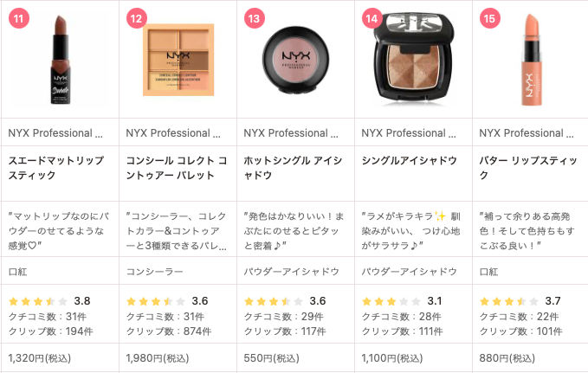The width and height of the screenshot is (588, 373).
Task: Click the 3.8 star rating
Action: point(49,301)
